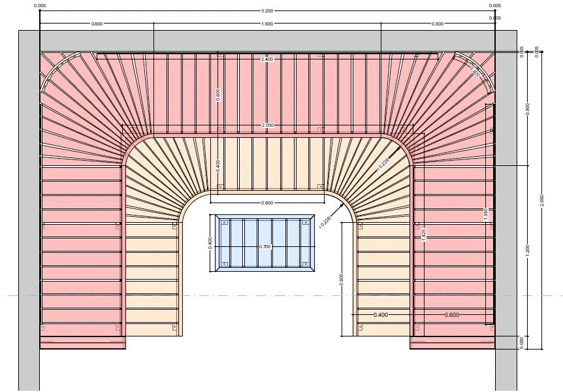
Task: Click the vertical 1.200 dimension text
Action: point(528,251)
